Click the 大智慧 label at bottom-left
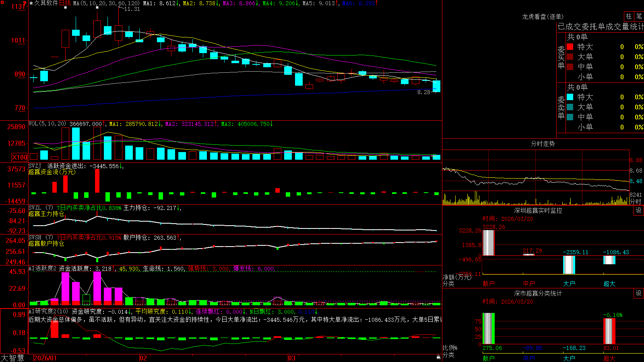644x362 pixels. pyautogui.click(x=12, y=358)
